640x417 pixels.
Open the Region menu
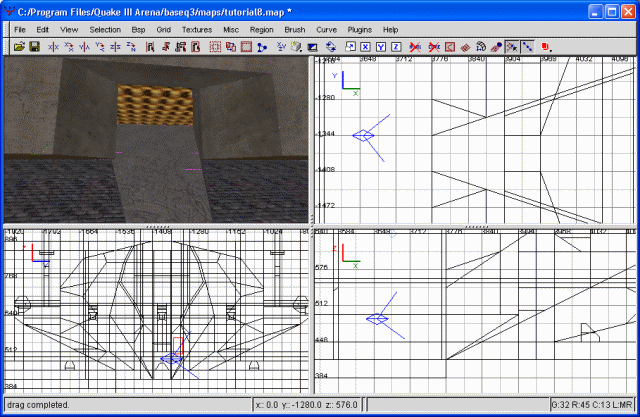pyautogui.click(x=262, y=30)
